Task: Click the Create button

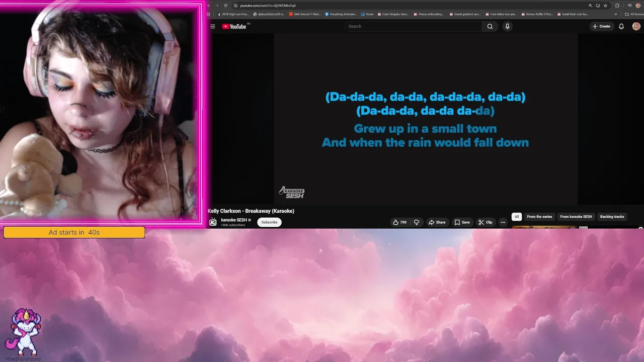Action: click(601, 26)
